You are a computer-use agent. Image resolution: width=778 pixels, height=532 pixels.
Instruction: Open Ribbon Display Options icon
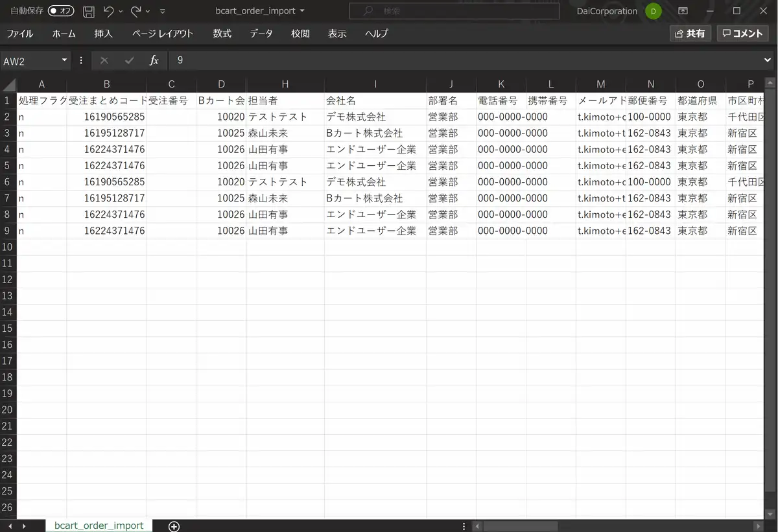[683, 11]
